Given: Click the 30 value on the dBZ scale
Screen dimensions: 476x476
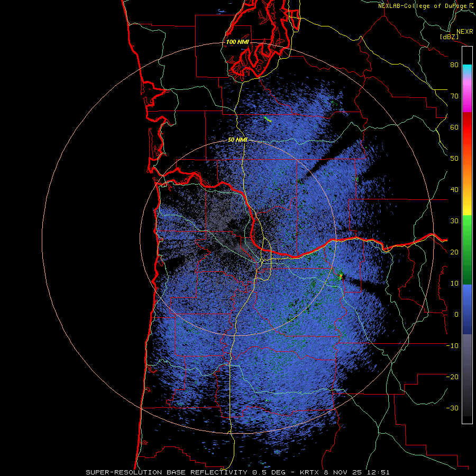Looking at the screenshot, I should coord(454,221).
